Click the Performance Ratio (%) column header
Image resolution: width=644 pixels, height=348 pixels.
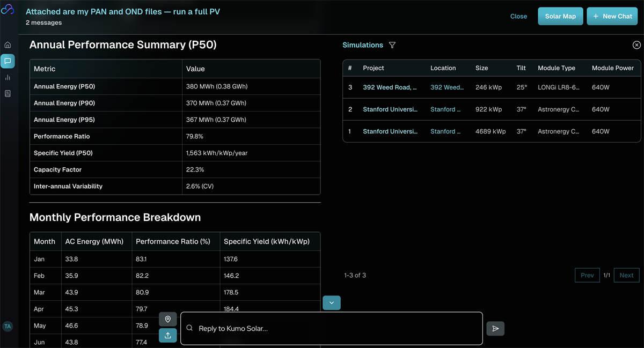[x=173, y=241]
